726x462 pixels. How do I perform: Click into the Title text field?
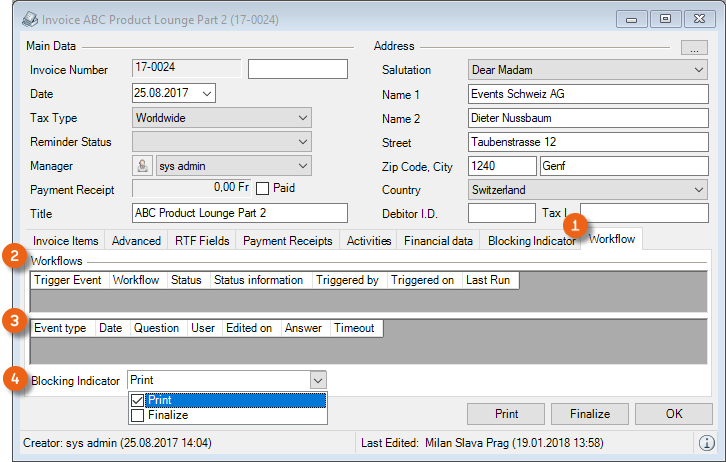tap(239, 213)
